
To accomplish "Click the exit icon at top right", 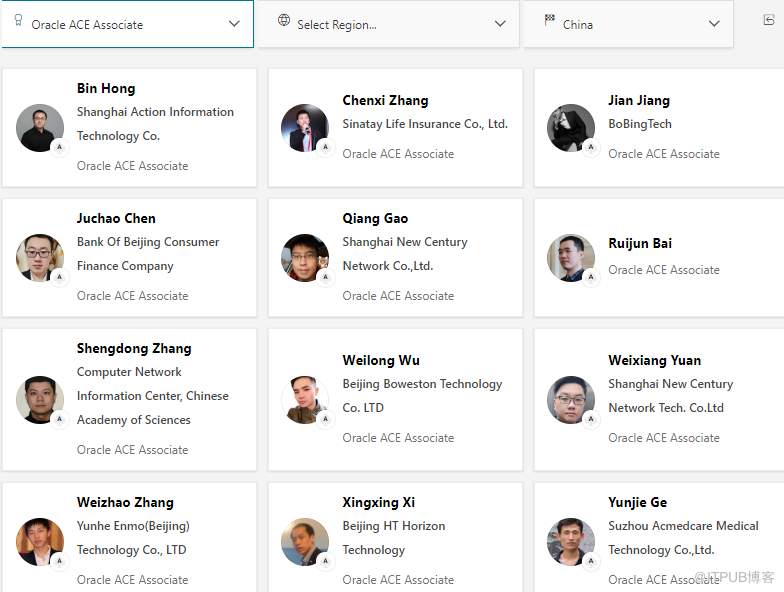I will [x=769, y=20].
